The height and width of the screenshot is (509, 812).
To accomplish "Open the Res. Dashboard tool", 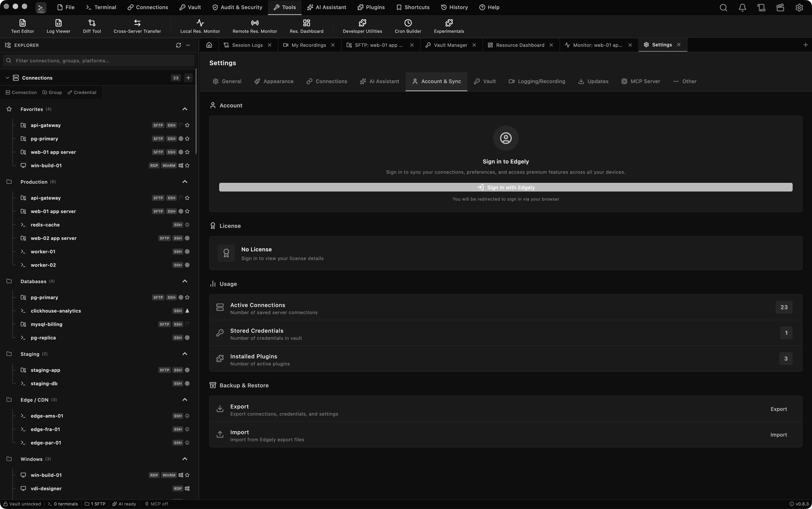I will pyautogui.click(x=306, y=26).
